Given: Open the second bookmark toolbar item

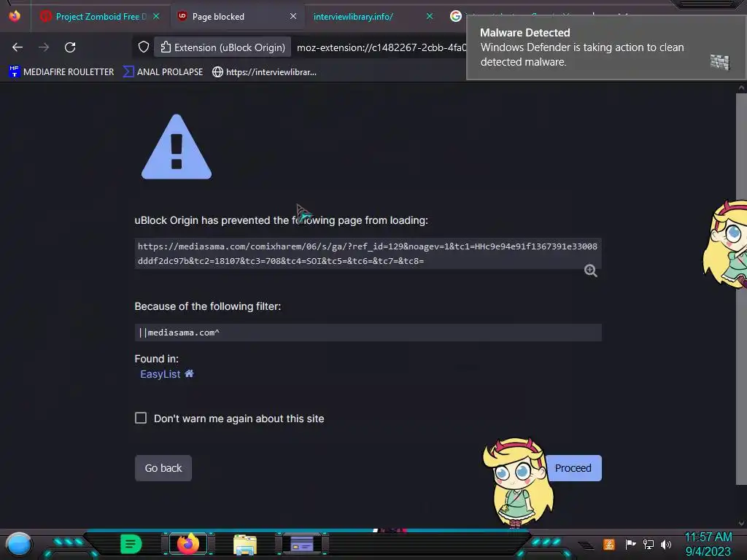Looking at the screenshot, I should pyautogui.click(x=163, y=72).
